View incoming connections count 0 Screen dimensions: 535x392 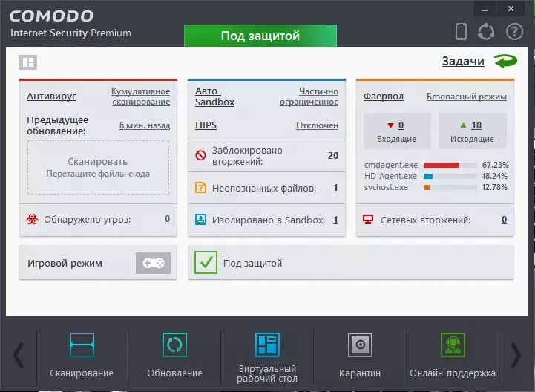(x=401, y=125)
